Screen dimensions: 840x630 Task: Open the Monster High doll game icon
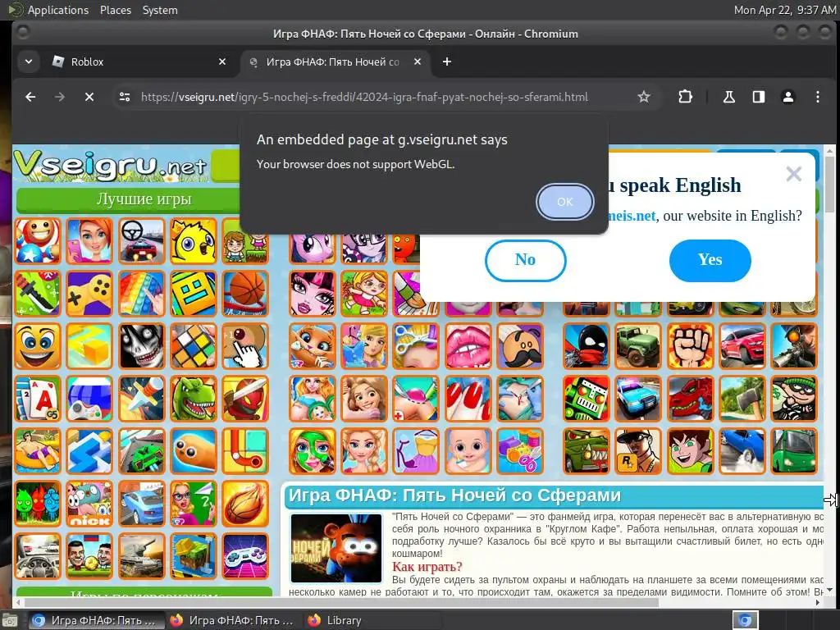click(x=312, y=294)
